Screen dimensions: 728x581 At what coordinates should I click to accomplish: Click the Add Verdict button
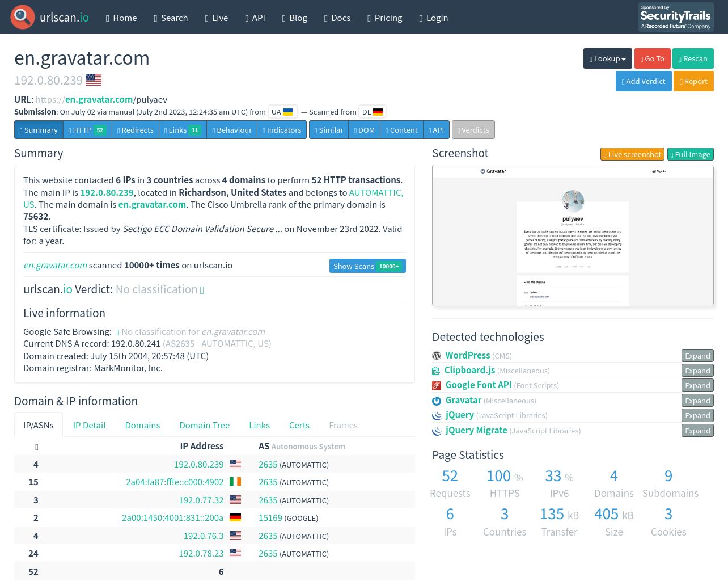coord(644,81)
